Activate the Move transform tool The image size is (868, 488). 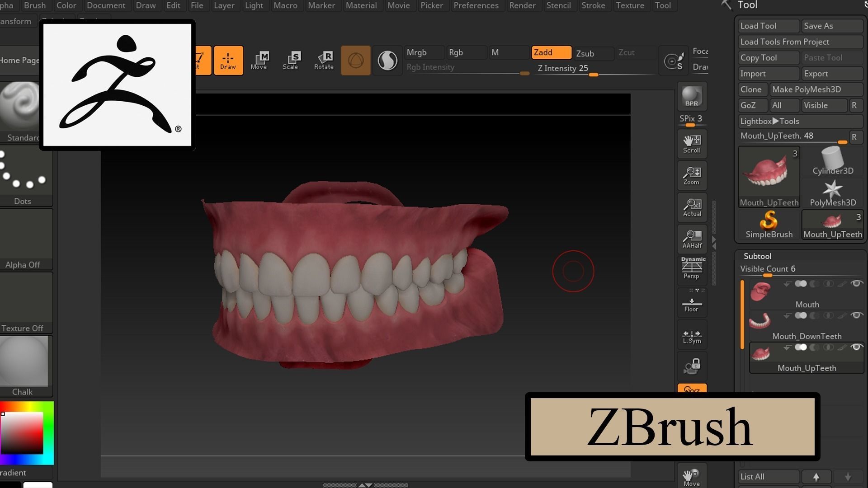(x=259, y=60)
